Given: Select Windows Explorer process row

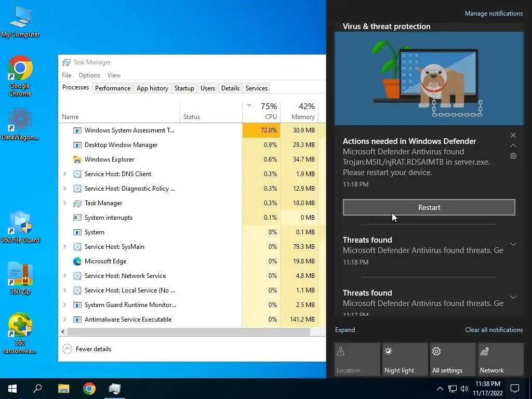Looking at the screenshot, I should pyautogui.click(x=192, y=159).
